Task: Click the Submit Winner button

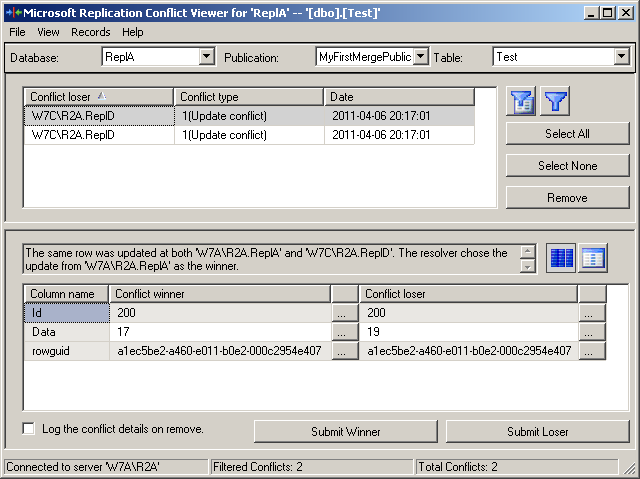Action: pos(346,432)
